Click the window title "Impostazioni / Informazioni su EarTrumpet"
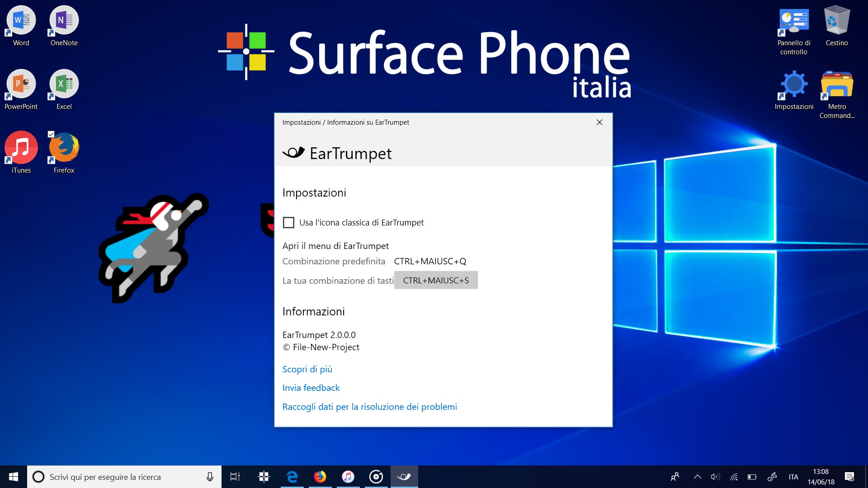The image size is (868, 488). point(345,122)
